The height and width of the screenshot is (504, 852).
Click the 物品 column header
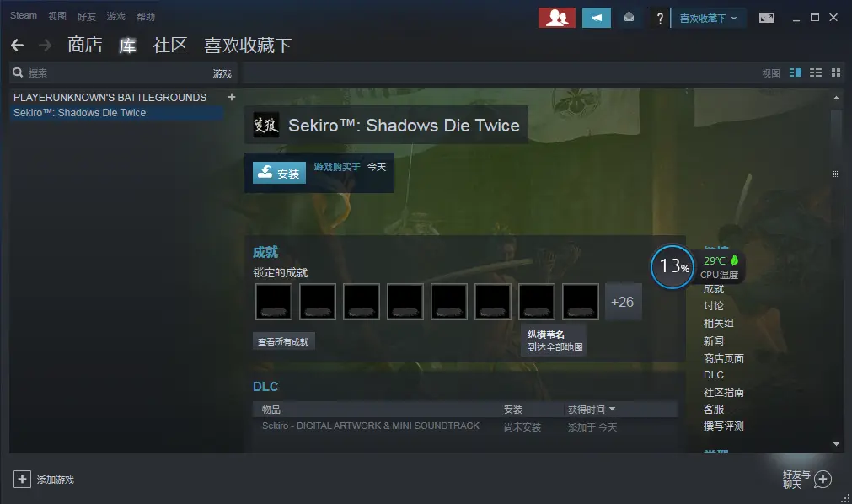coord(271,410)
